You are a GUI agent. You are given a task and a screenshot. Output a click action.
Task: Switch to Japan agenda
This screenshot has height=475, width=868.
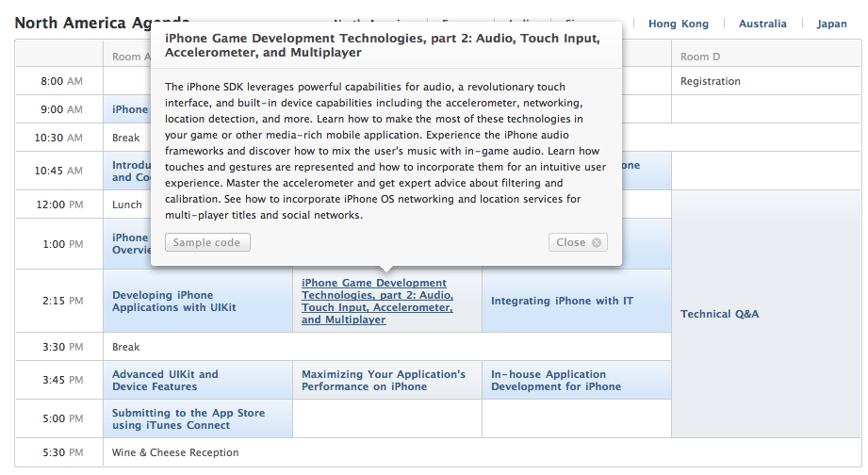(x=831, y=24)
